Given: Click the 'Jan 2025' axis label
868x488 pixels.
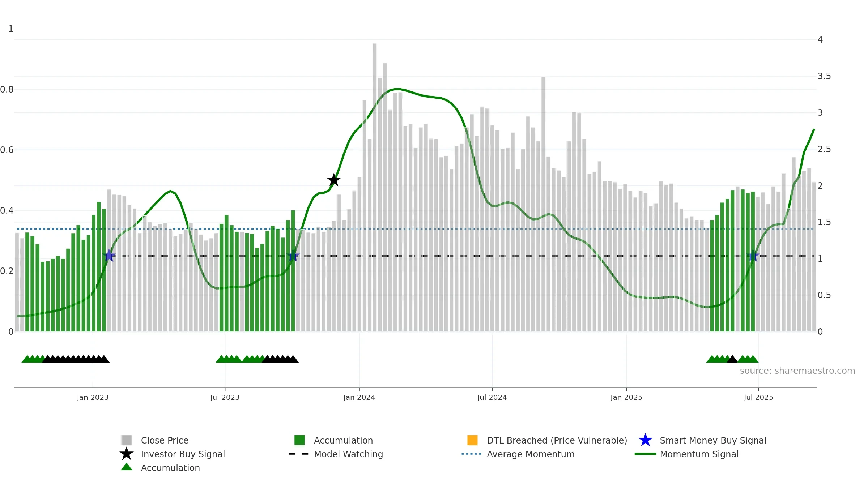Looking at the screenshot, I should click(626, 397).
